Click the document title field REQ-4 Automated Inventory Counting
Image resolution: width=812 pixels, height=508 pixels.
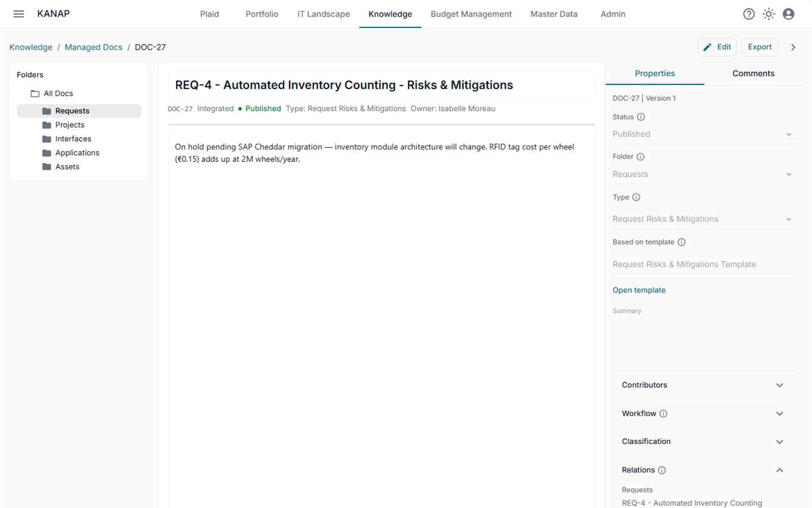(x=382, y=85)
